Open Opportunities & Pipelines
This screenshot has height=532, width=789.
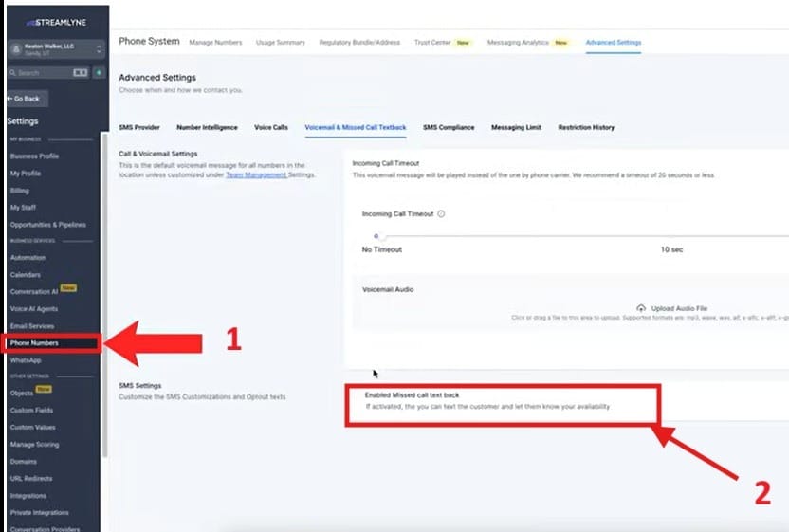pyautogui.click(x=47, y=225)
